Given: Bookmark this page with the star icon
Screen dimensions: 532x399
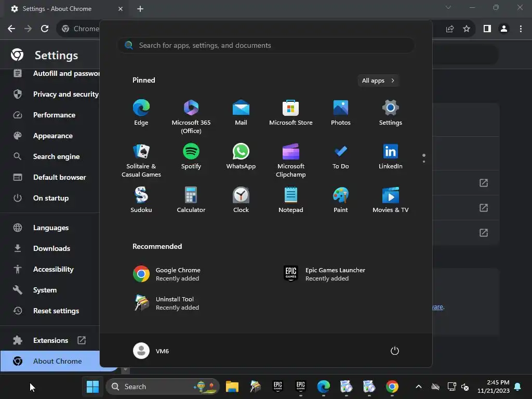Looking at the screenshot, I should (467, 29).
